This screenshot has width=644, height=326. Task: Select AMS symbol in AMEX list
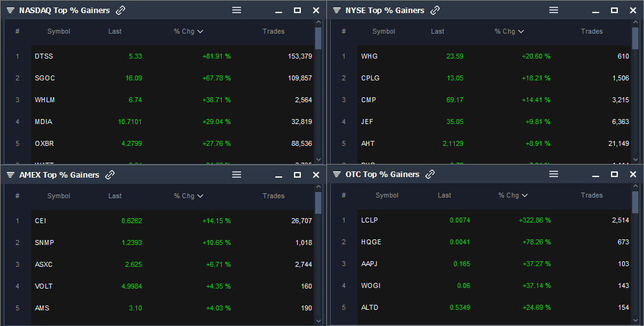[x=42, y=308]
